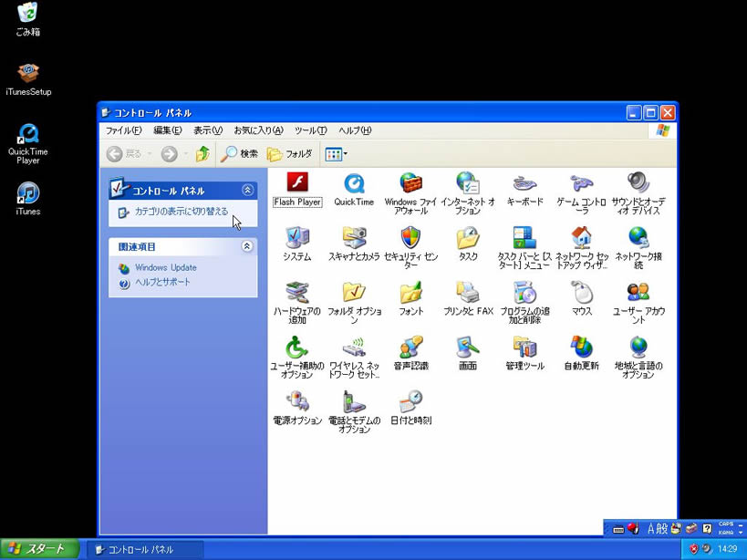Click the 検索 search toolbar button
747x560 pixels.
click(x=240, y=154)
